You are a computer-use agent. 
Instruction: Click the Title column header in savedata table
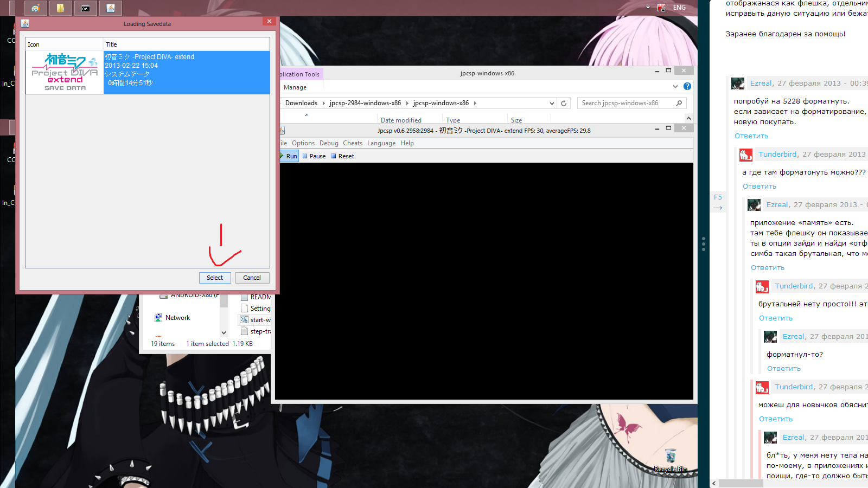click(x=186, y=44)
